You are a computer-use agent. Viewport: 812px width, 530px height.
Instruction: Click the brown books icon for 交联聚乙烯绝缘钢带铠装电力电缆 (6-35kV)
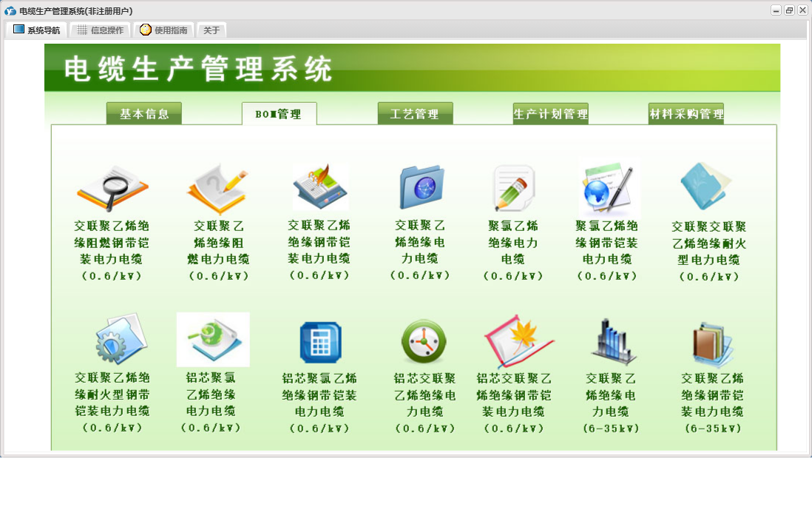coord(713,343)
